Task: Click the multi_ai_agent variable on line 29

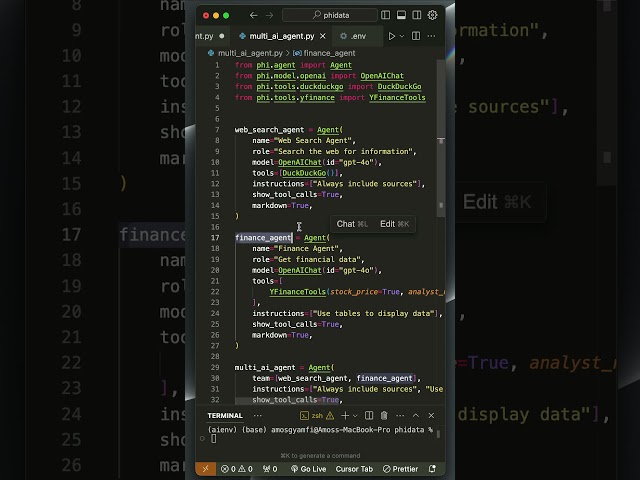Action: pyautogui.click(x=265, y=367)
